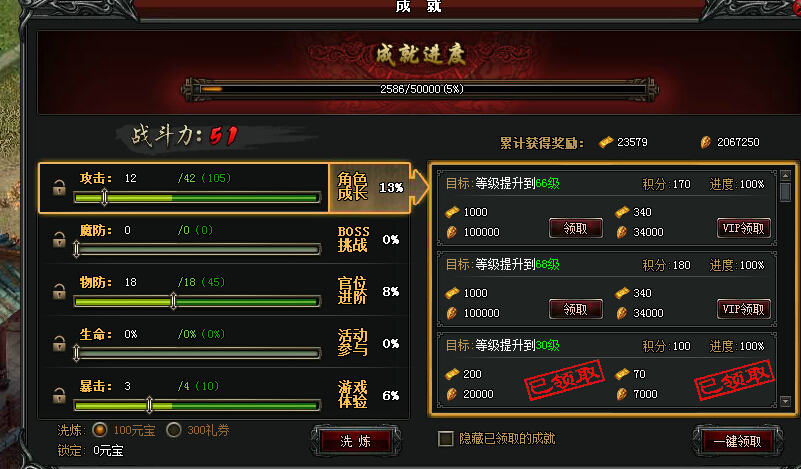Toggle the lock icon beside 物防
801x469 pixels.
(x=59, y=292)
